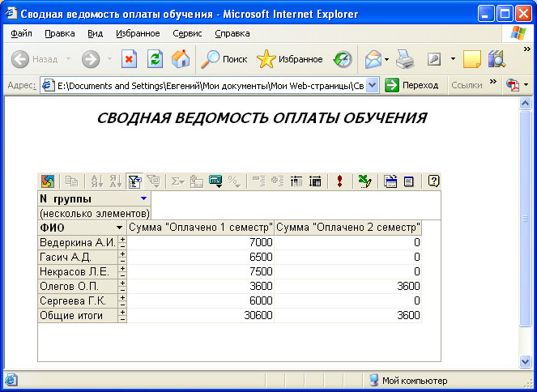Open the N группы filter dropdown arrow
537x392 pixels.
pyautogui.click(x=144, y=198)
